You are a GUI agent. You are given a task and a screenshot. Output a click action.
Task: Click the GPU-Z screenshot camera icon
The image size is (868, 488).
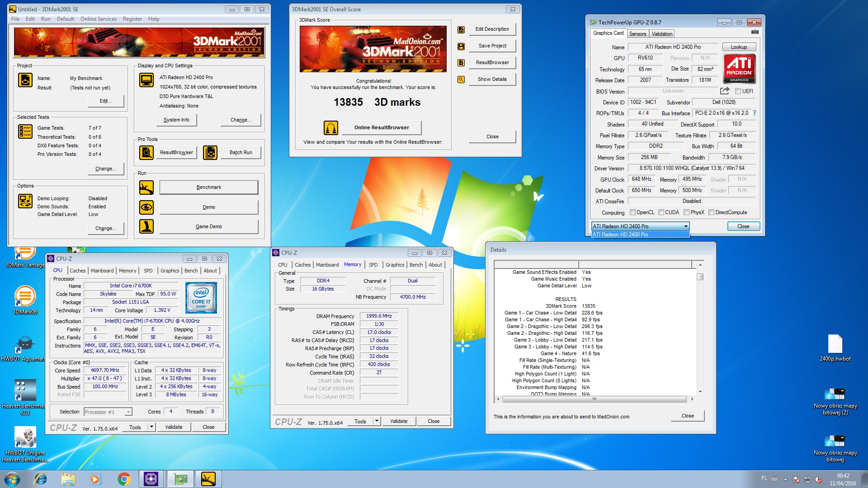[x=755, y=32]
